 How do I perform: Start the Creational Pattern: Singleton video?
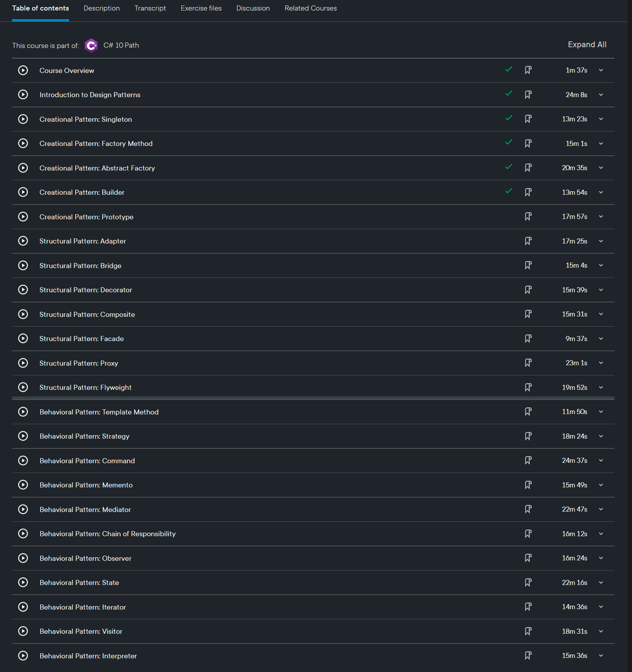point(23,119)
